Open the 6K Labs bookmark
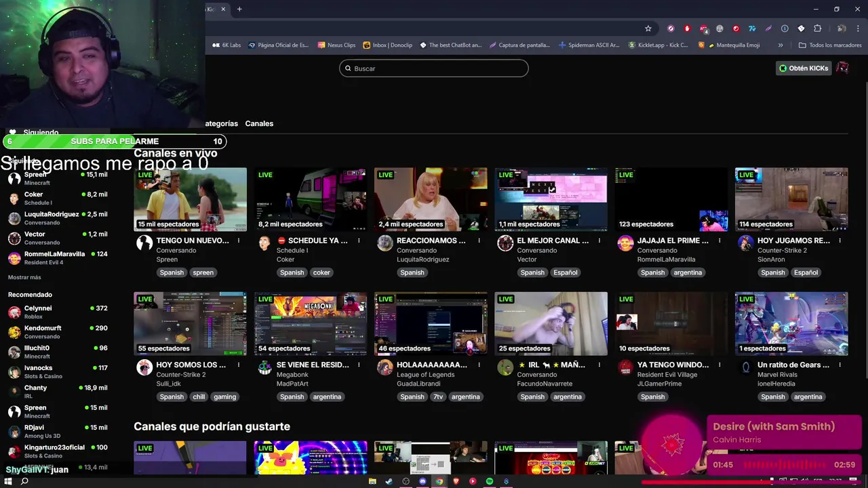This screenshot has height=488, width=868. pyautogui.click(x=226, y=45)
